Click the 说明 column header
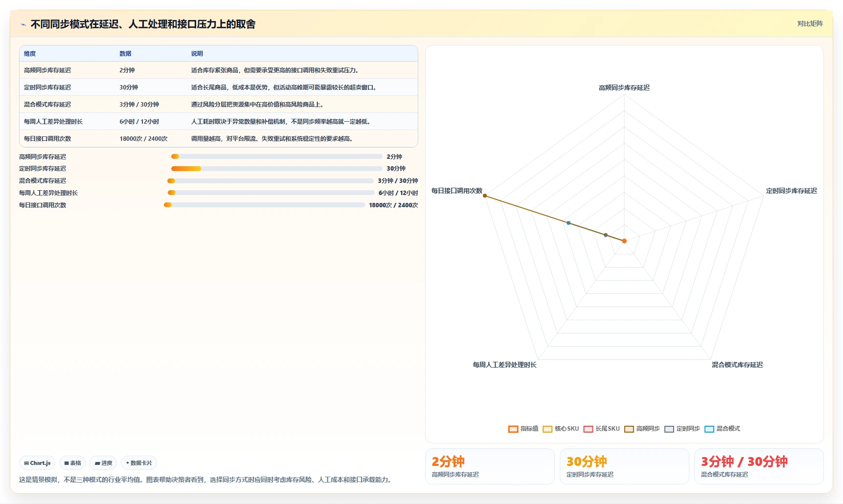 tap(197, 54)
